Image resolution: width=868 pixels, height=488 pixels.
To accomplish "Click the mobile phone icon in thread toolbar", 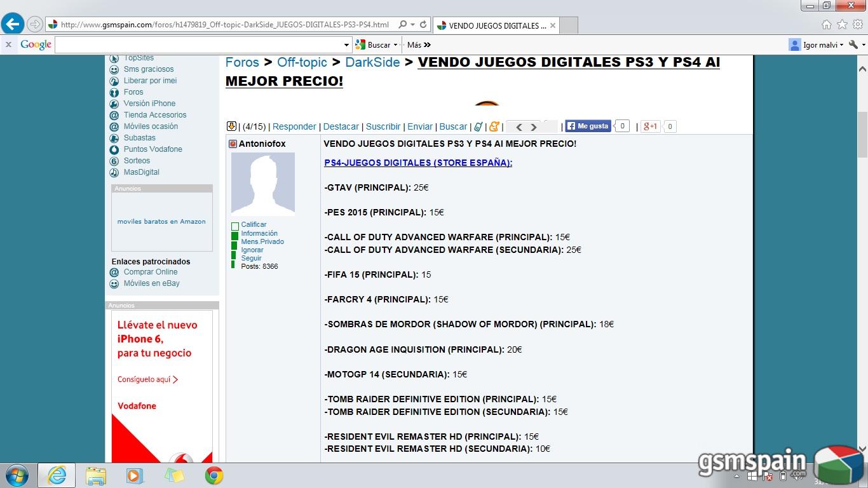I will click(478, 126).
